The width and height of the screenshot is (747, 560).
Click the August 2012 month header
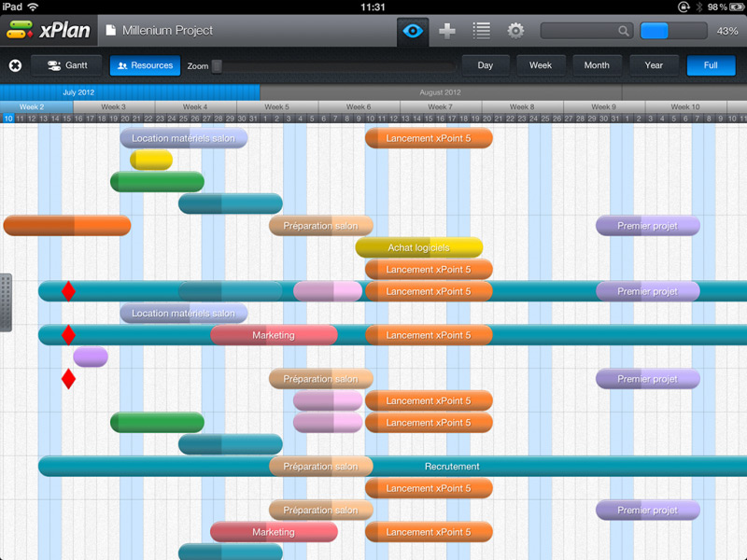pyautogui.click(x=440, y=92)
